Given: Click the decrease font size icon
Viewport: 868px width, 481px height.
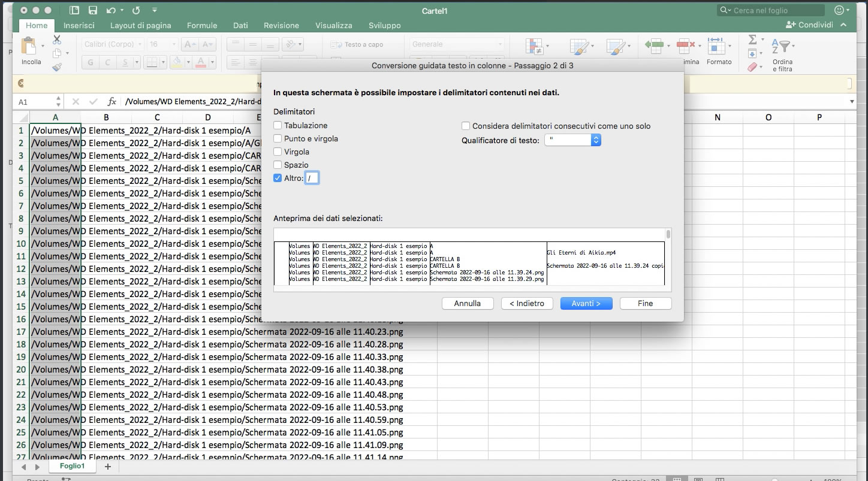Looking at the screenshot, I should (x=207, y=44).
